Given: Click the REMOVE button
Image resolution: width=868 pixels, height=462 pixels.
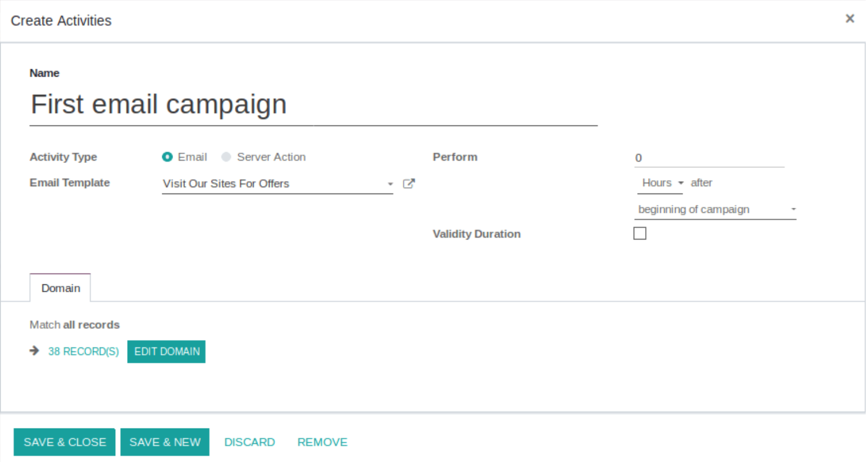Looking at the screenshot, I should [322, 442].
